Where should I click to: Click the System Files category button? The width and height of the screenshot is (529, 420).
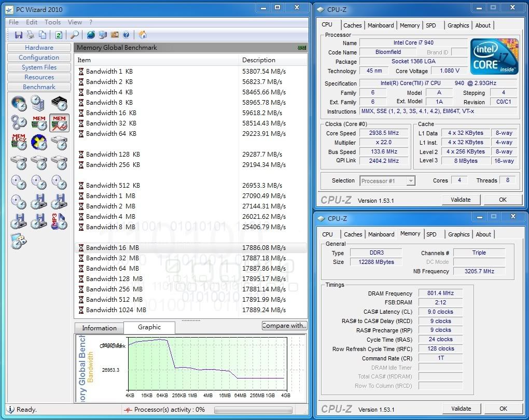pyautogui.click(x=39, y=67)
